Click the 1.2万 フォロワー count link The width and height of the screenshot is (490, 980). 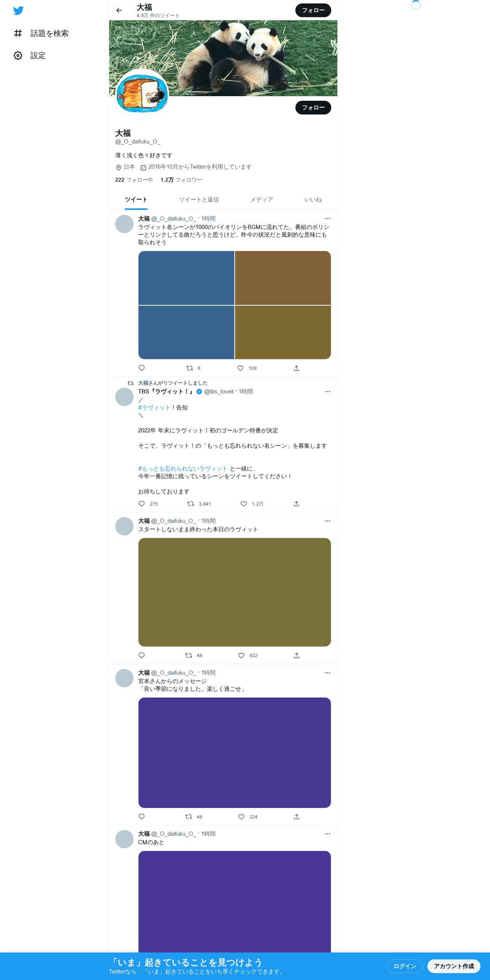[x=181, y=180]
